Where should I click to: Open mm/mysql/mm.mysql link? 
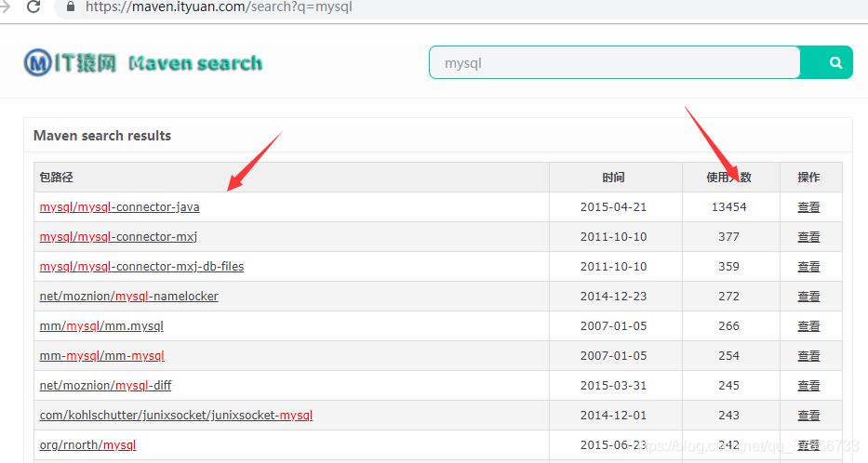(101, 326)
